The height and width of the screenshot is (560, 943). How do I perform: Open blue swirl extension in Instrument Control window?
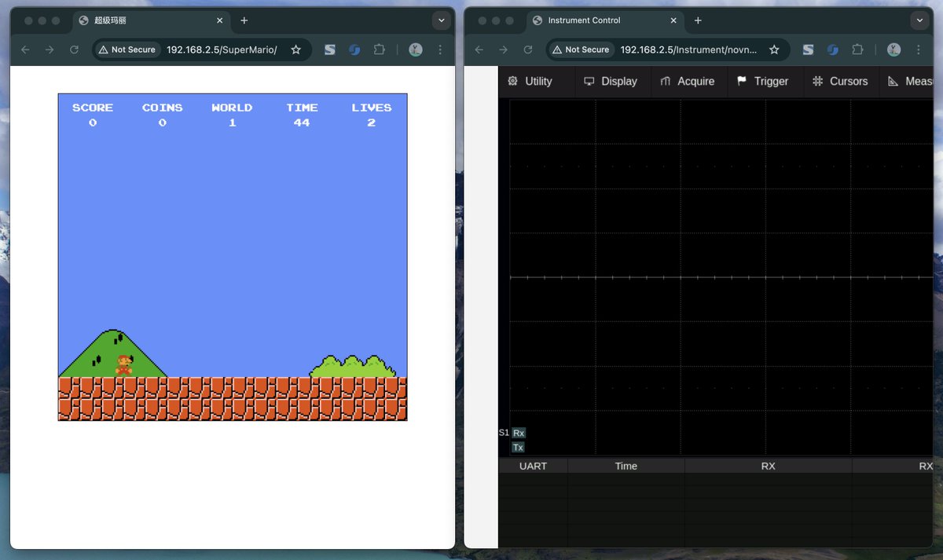[x=832, y=49]
